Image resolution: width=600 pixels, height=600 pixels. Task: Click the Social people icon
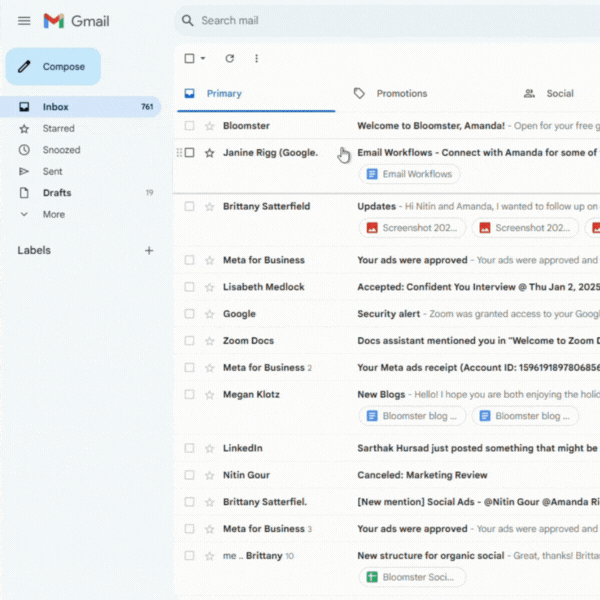[x=529, y=93]
